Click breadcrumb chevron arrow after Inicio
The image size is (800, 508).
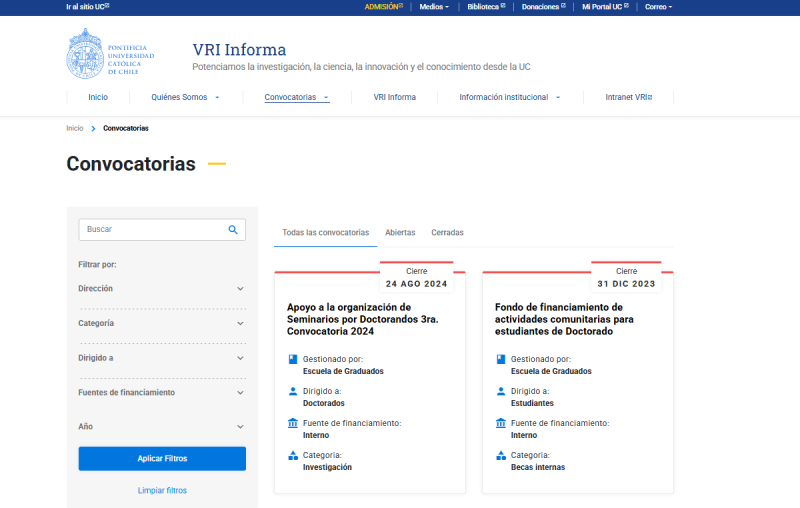tap(93, 129)
